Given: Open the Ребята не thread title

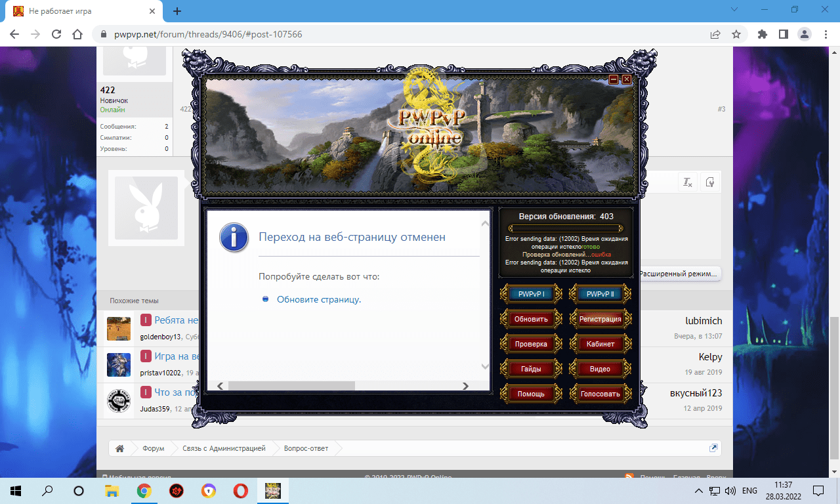Looking at the screenshot, I should coord(176,320).
